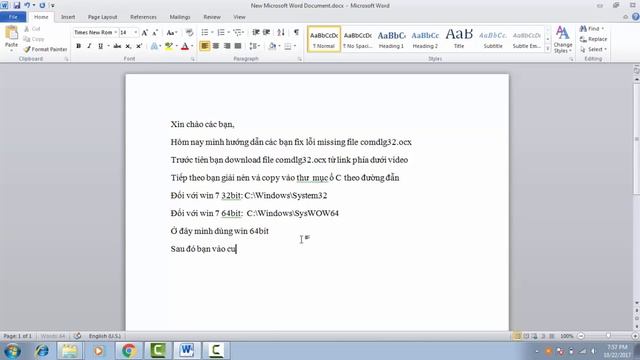Open Change Case dropdown
The image size is (640, 360).
[x=171, y=32]
